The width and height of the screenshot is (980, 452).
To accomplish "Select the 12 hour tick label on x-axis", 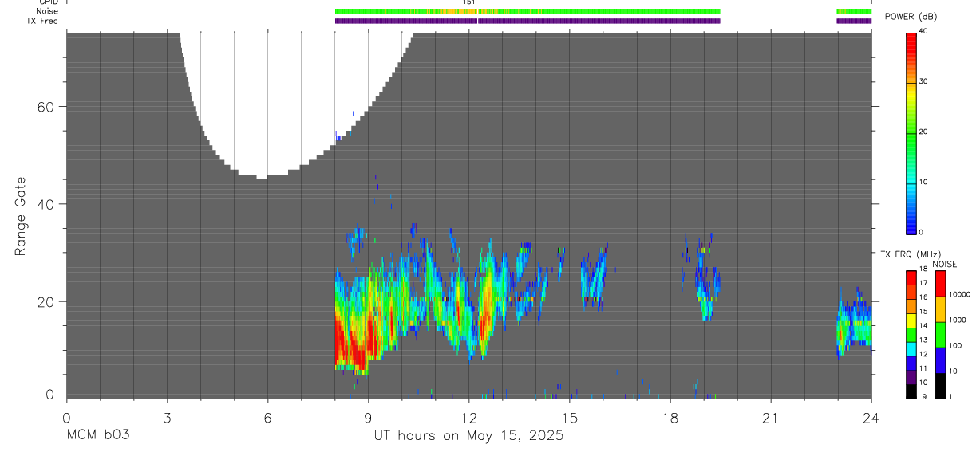I will coord(468,419).
